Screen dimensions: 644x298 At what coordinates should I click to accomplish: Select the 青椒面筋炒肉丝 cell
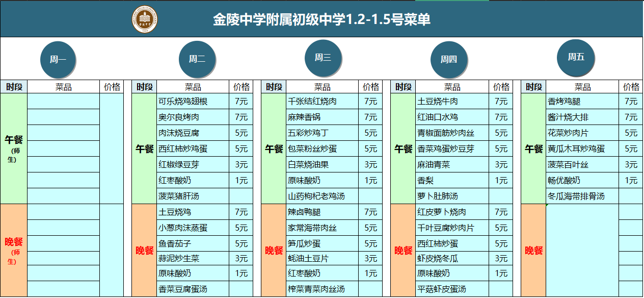pyautogui.click(x=452, y=133)
